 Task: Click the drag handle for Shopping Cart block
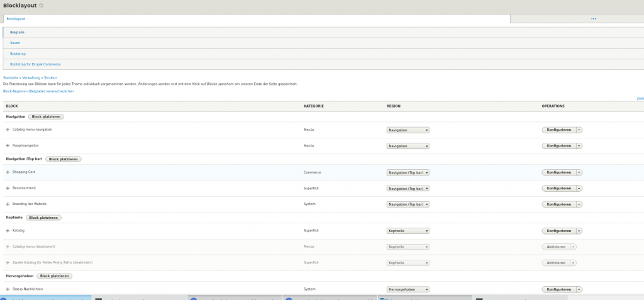[8, 172]
